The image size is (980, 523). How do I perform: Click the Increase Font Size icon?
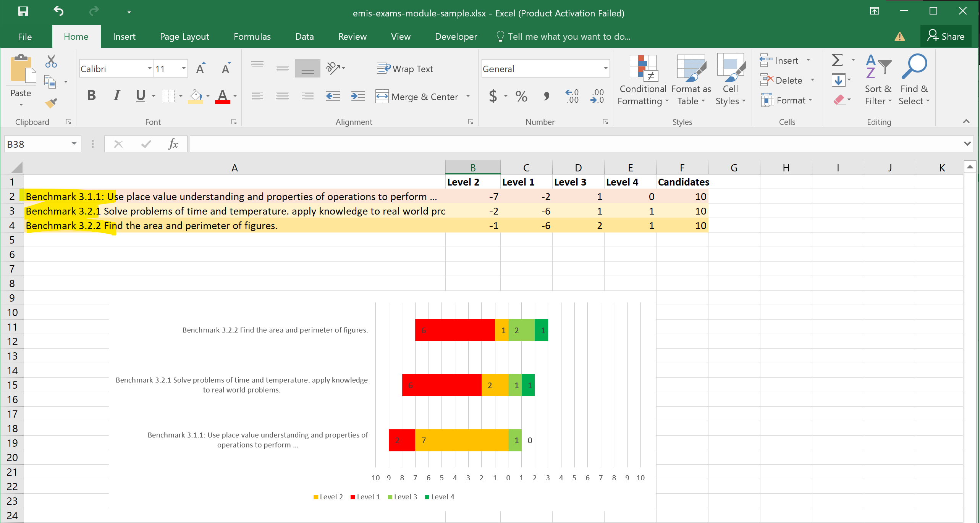[201, 69]
